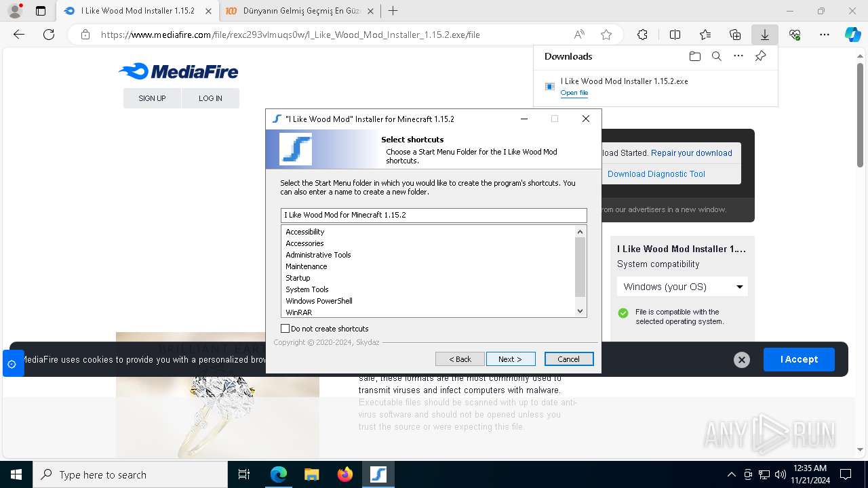Activate the Read aloud icon
Viewport: 868px width, 488px height.
click(579, 35)
